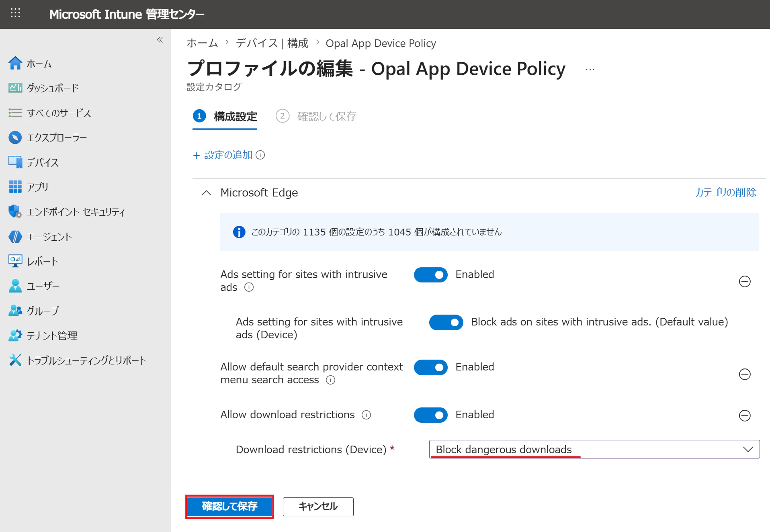Open Download restrictions (Device) dropdown
Screen dimensions: 770x532
[594, 449]
